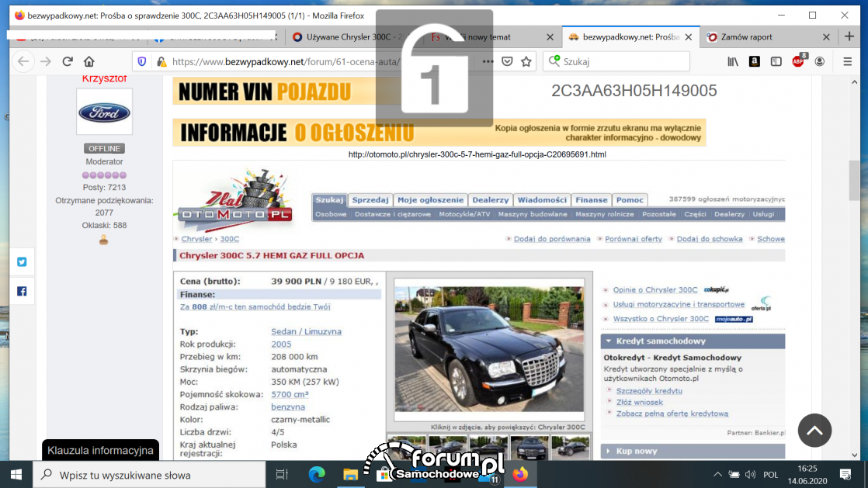Open File Explorer from taskbar
Image resolution: width=868 pixels, height=488 pixels.
pyautogui.click(x=350, y=475)
